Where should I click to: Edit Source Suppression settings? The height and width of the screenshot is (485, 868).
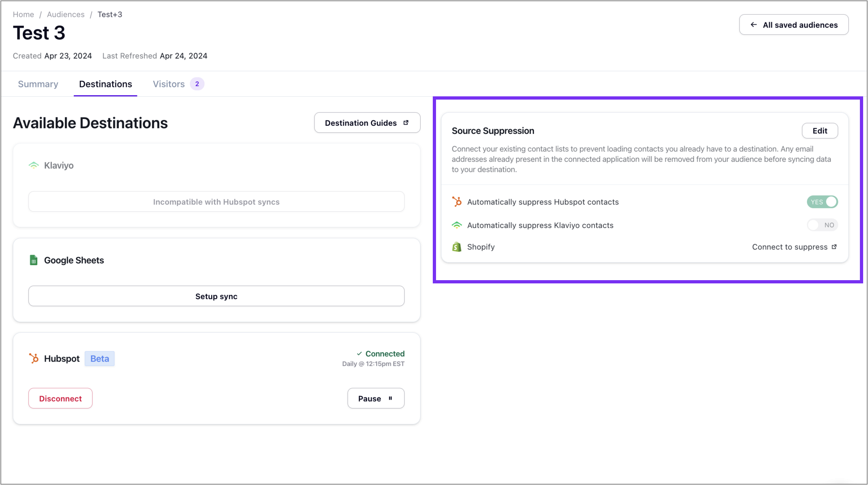click(x=820, y=131)
